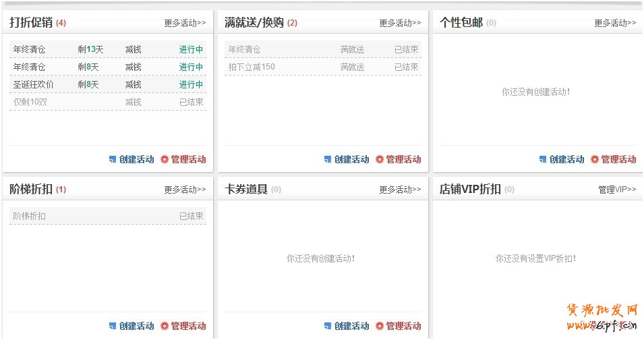644x340 pixels.
Task: Select the ended 仅剩10双 activity row
Action: click(108, 102)
